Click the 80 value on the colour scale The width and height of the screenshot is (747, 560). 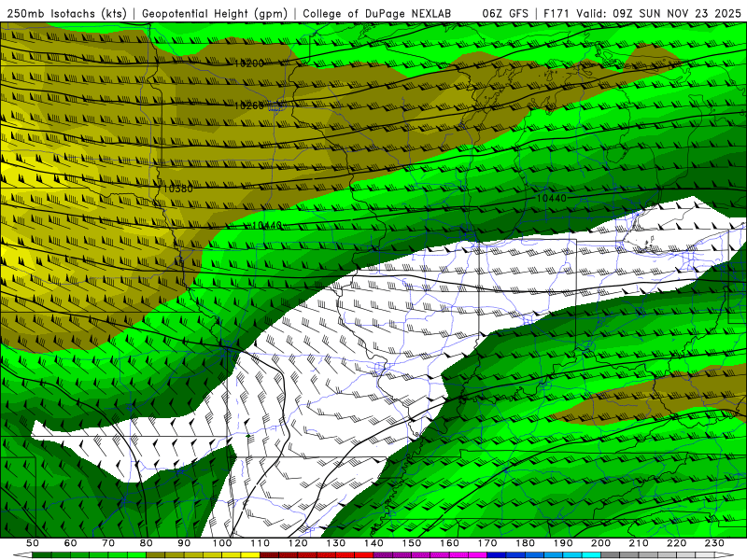(x=147, y=543)
